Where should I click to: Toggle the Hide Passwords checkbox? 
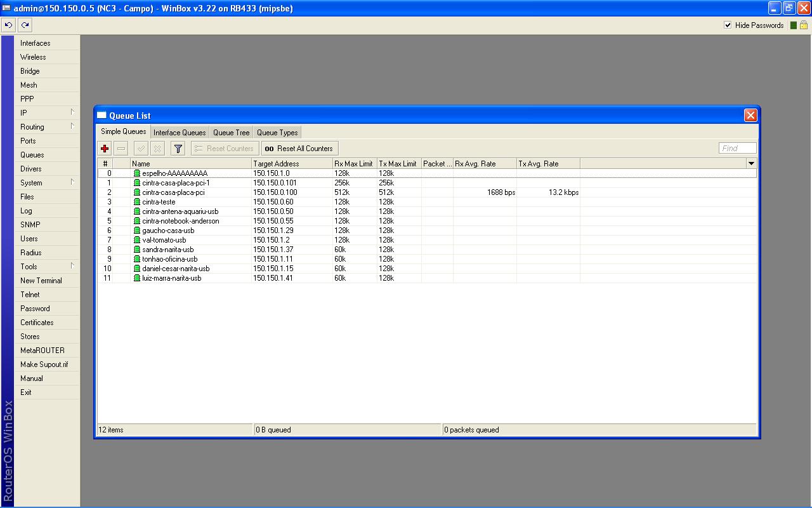pos(728,25)
